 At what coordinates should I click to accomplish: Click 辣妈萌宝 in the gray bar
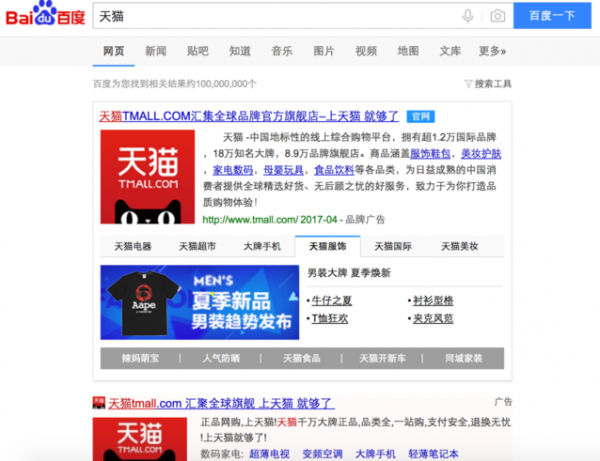click(140, 358)
